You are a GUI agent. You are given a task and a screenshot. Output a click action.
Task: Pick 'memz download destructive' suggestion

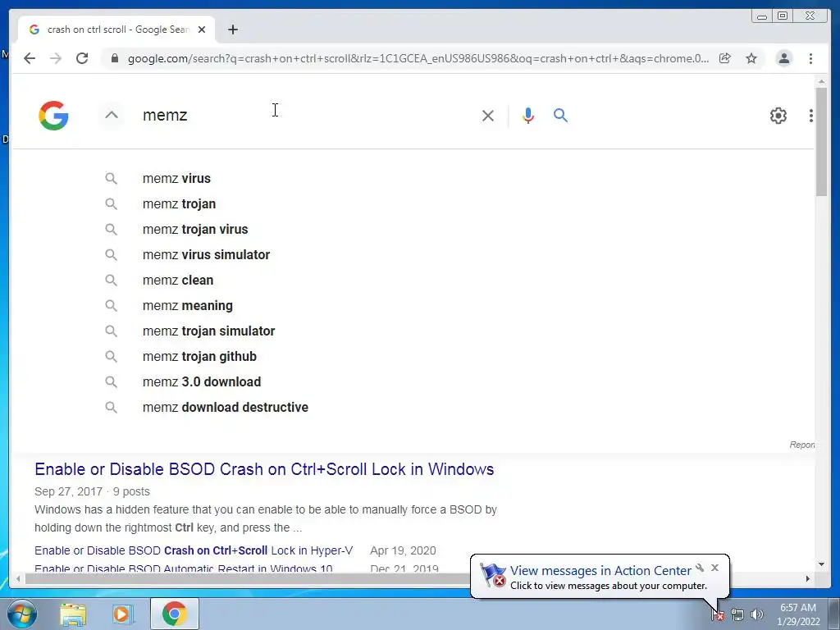coord(225,408)
